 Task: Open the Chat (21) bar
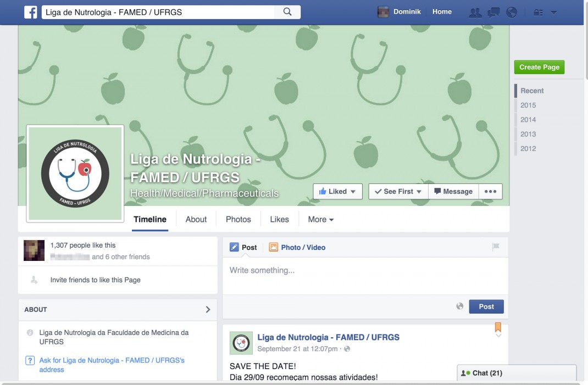coord(517,373)
